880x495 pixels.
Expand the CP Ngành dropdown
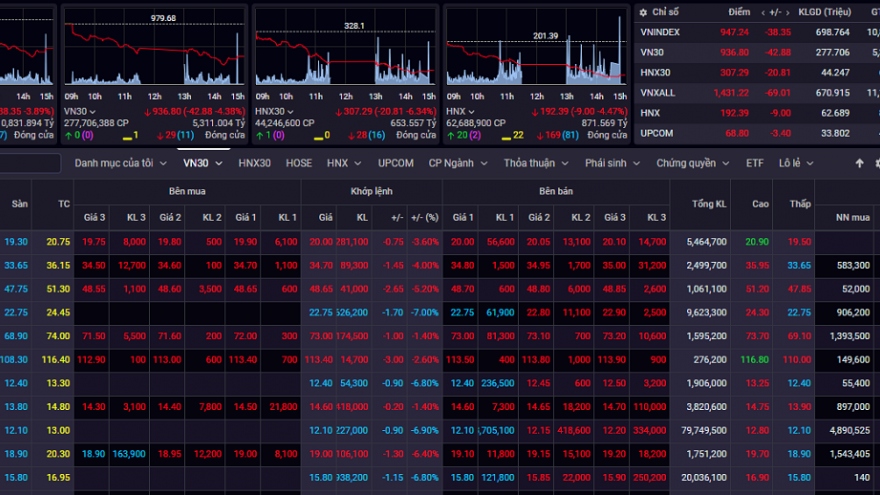coord(458,163)
